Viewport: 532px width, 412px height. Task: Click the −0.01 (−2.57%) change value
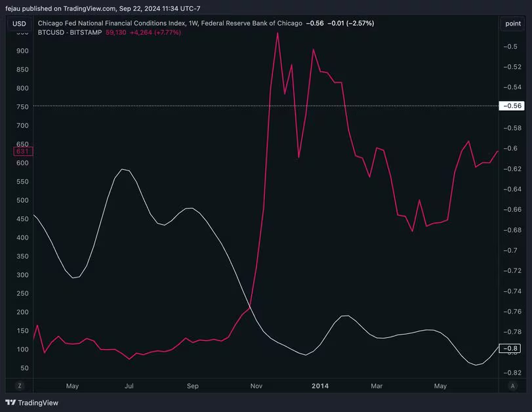[351, 23]
